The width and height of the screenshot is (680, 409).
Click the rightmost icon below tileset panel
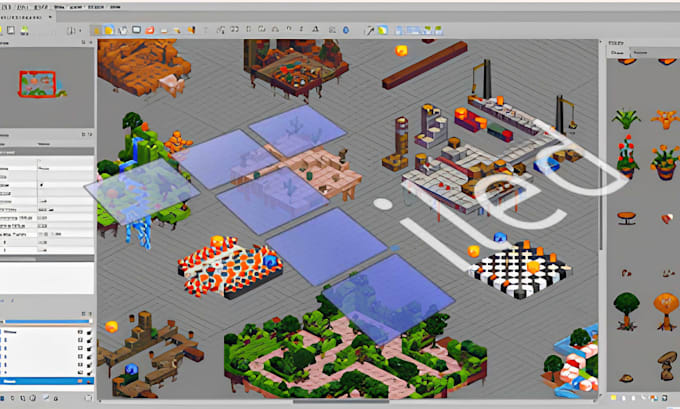click(x=664, y=397)
